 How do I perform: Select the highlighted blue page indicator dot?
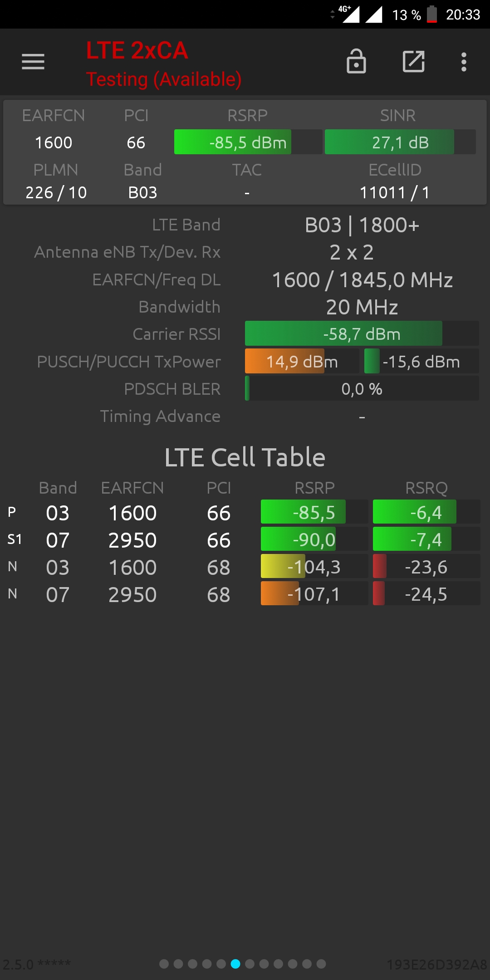coord(235,964)
